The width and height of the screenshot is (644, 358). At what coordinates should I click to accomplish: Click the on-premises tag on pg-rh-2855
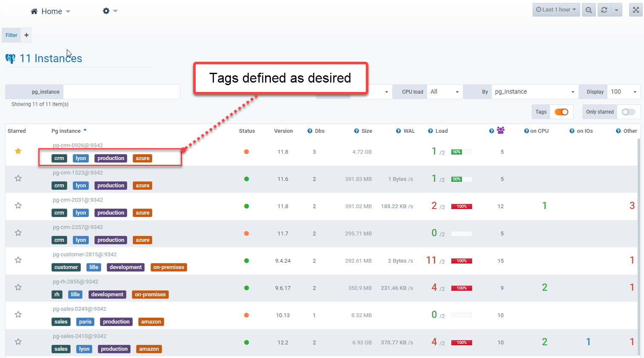150,295
